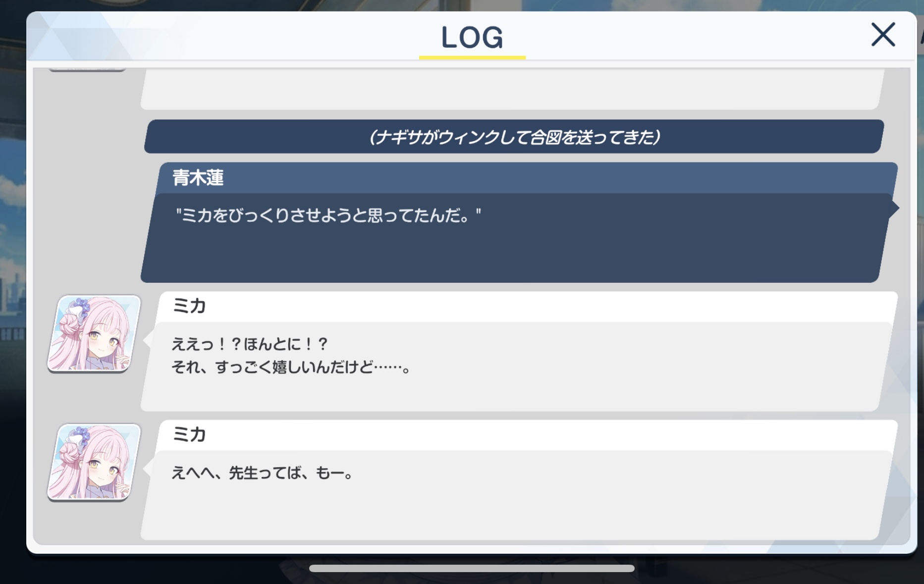This screenshot has height=584, width=924.
Task: Click the pointer tail on second ミカ bubble
Action: 147,469
